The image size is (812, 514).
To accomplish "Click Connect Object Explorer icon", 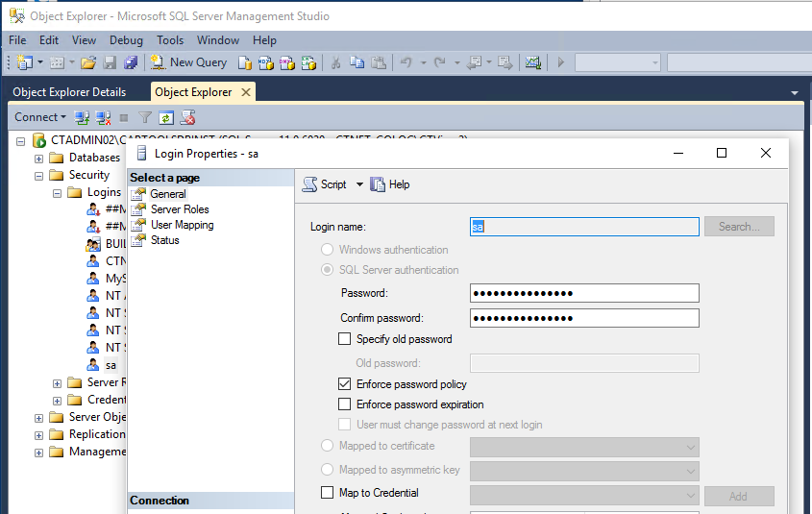I will point(82,118).
